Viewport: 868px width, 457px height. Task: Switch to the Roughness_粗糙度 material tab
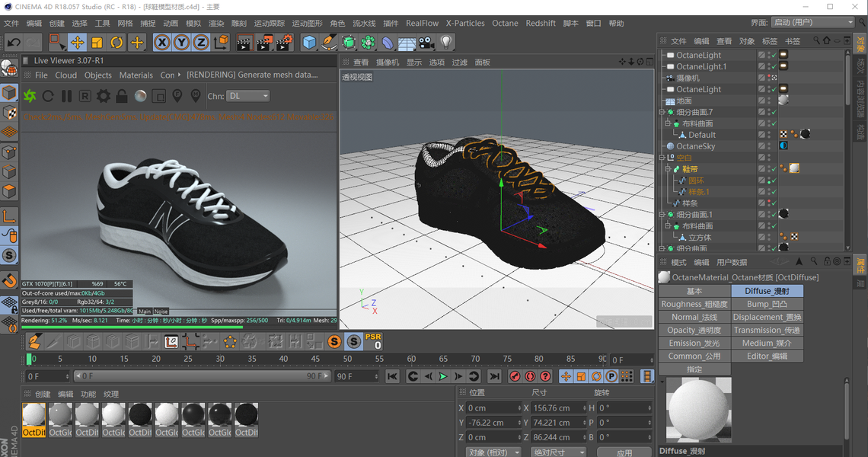[x=694, y=304]
